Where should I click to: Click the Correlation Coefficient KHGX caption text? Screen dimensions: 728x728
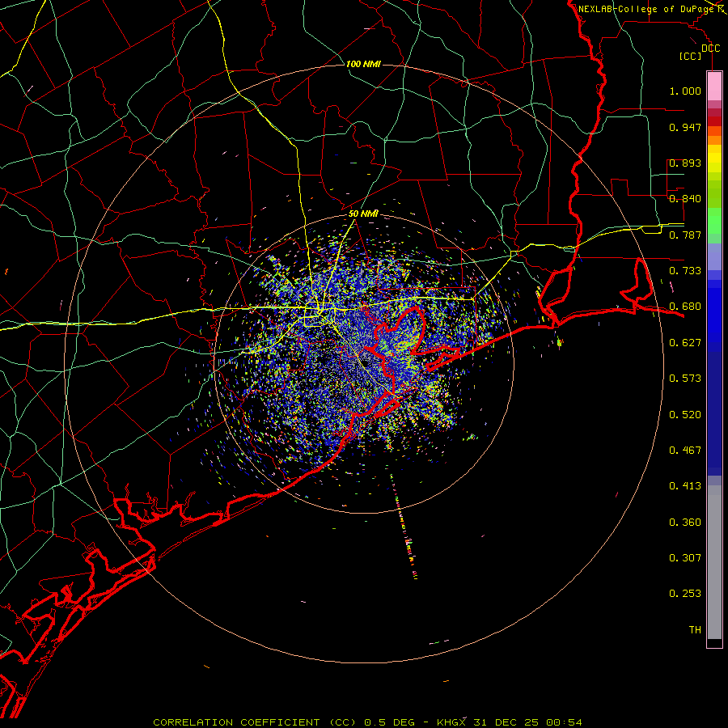367,722
